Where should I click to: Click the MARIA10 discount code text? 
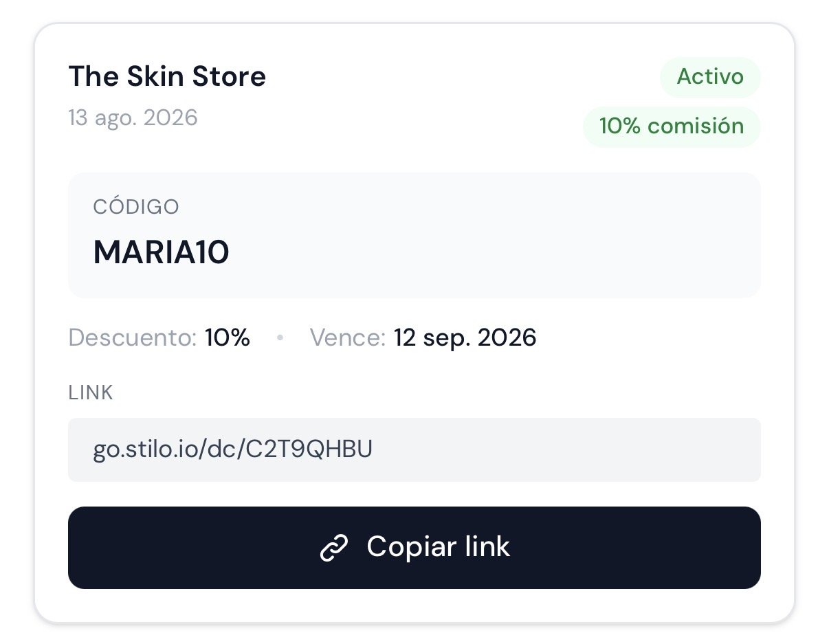click(161, 253)
